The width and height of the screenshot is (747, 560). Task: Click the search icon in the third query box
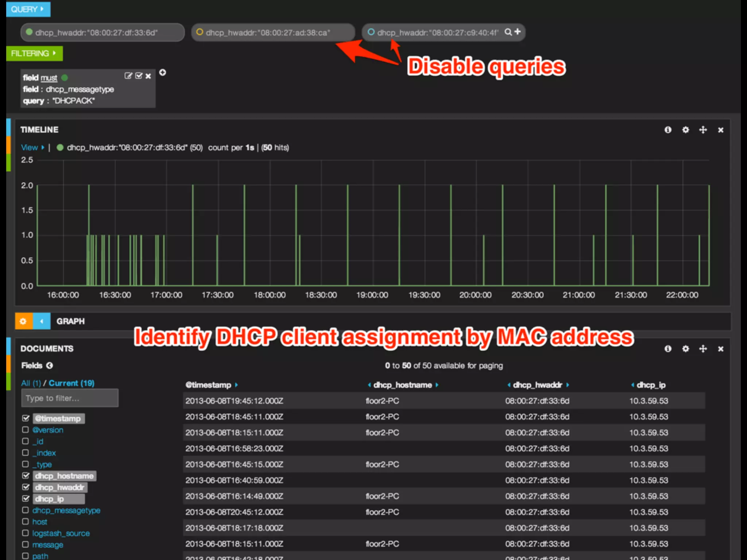[508, 32]
